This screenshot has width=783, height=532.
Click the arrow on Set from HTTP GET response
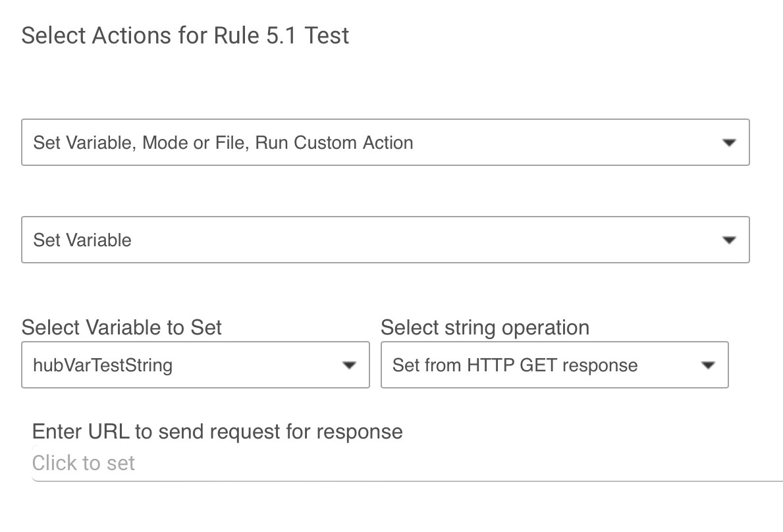pos(709,365)
